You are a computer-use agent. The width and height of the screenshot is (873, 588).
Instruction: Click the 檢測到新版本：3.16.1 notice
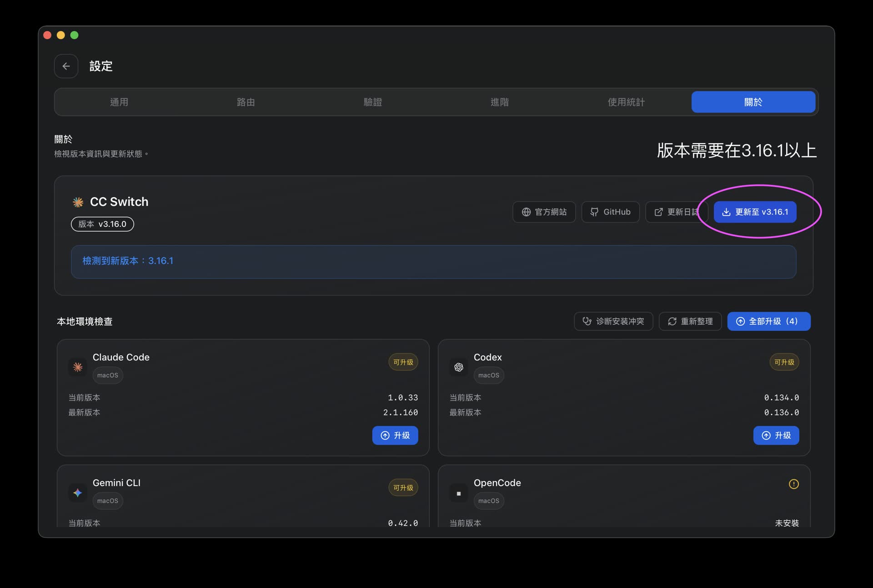433,262
